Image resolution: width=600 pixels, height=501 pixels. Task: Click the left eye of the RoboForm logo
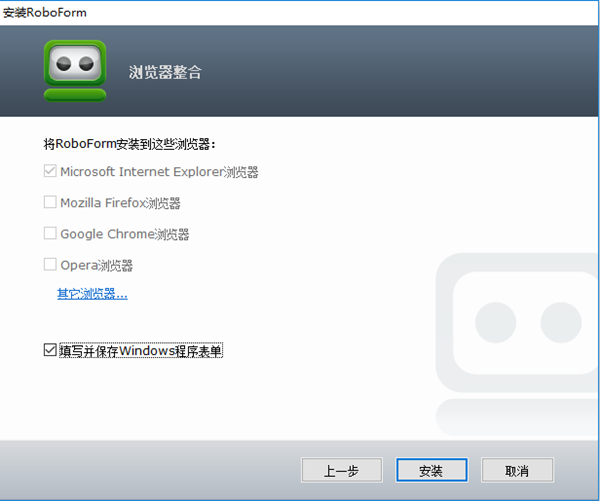click(x=63, y=62)
